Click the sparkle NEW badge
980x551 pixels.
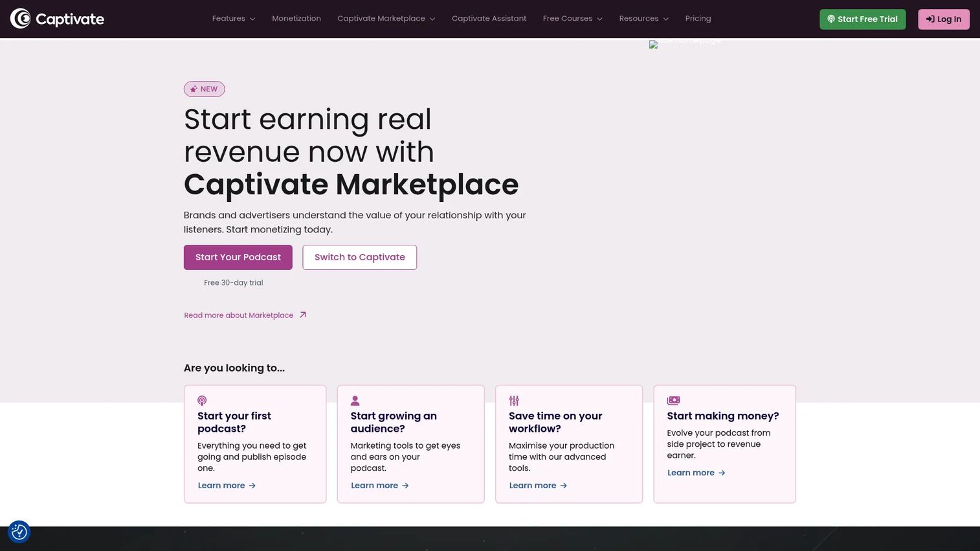pos(204,89)
